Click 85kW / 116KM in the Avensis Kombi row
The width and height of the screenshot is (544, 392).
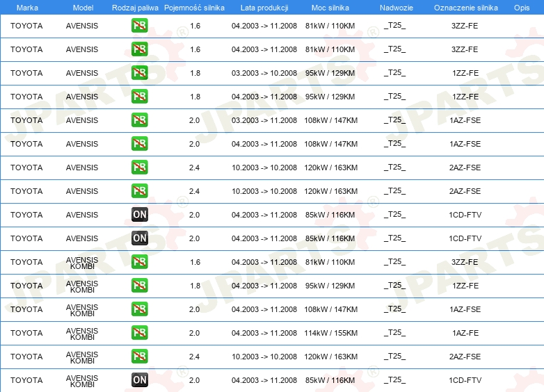point(330,380)
